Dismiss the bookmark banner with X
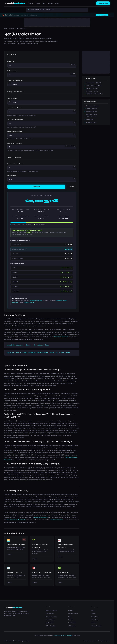 click(111, 15)
